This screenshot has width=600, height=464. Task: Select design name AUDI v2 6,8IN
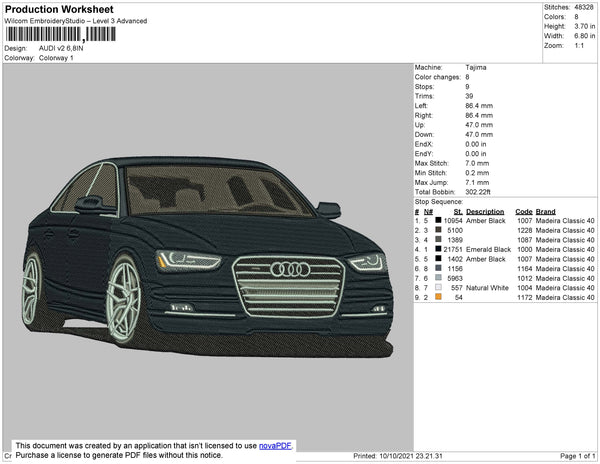coord(61,49)
